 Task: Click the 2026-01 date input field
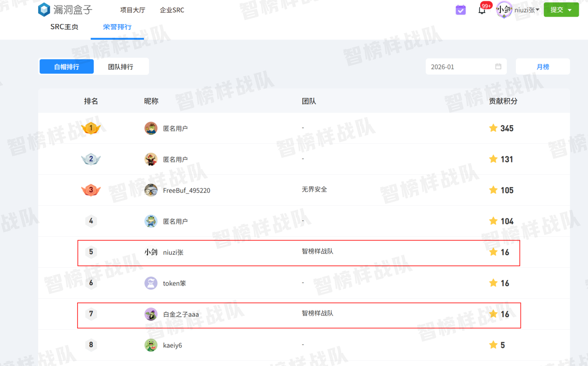click(466, 67)
